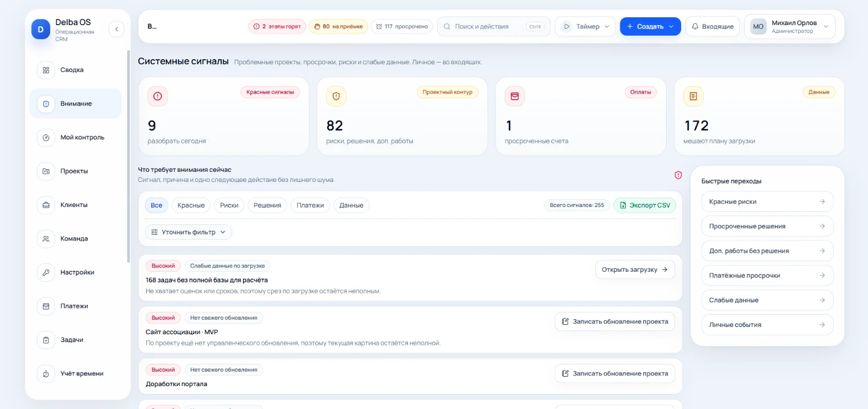Click the Настройки key icon
The image size is (868, 409).
(x=46, y=272)
